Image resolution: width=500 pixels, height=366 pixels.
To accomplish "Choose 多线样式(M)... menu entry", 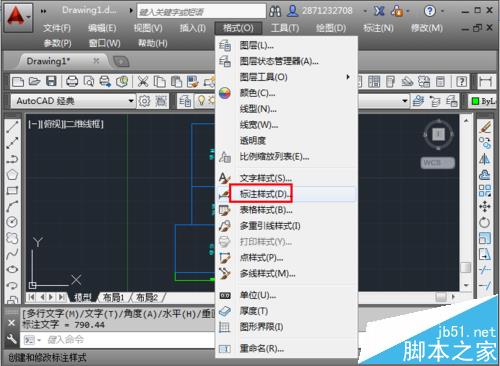I will tap(287, 274).
